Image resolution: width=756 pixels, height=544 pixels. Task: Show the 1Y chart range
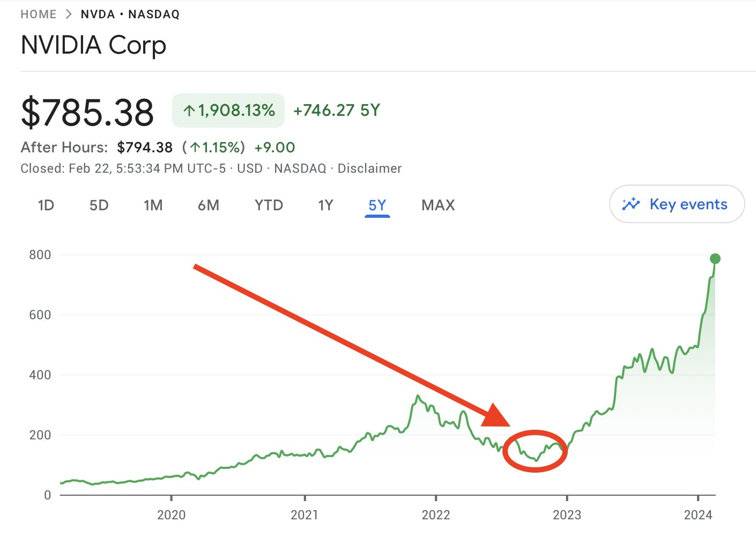click(325, 205)
